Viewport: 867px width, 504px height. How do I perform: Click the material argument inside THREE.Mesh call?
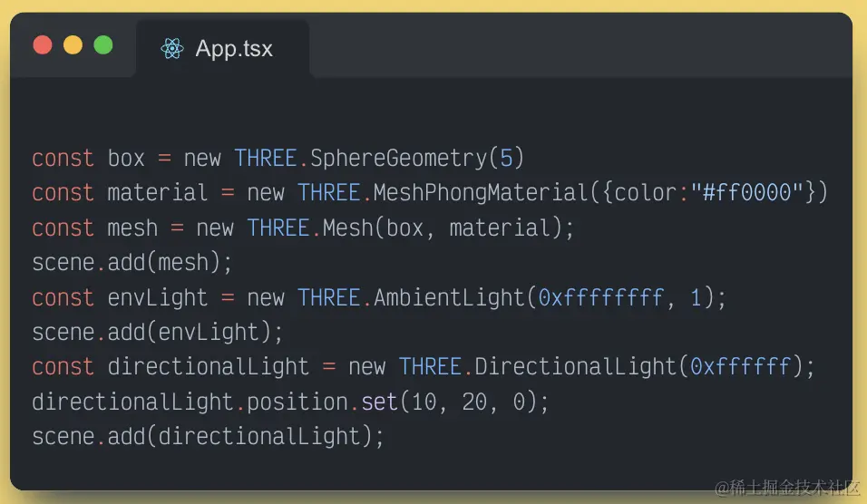click(x=500, y=228)
